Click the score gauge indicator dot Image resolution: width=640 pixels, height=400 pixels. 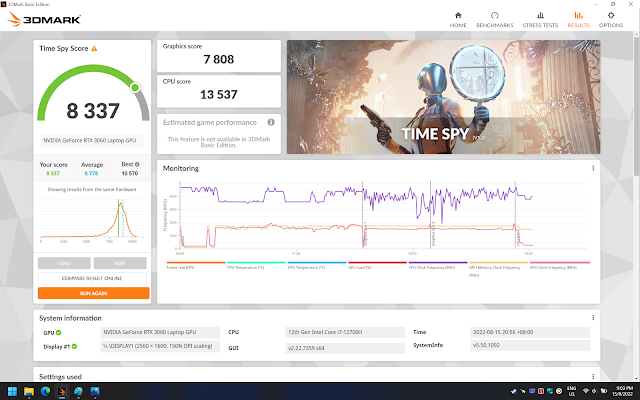pyautogui.click(x=135, y=87)
